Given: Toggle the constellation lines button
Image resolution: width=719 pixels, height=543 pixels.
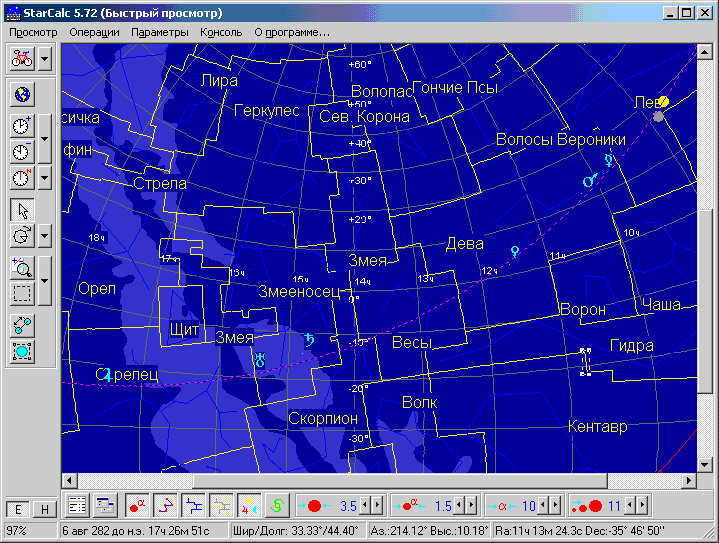Looking at the screenshot, I should pos(164,505).
